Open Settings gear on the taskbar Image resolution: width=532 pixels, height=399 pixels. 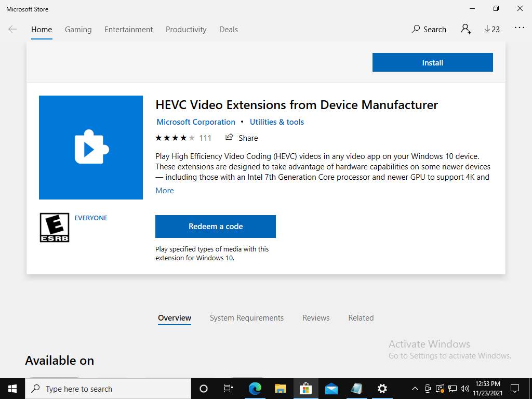382,389
